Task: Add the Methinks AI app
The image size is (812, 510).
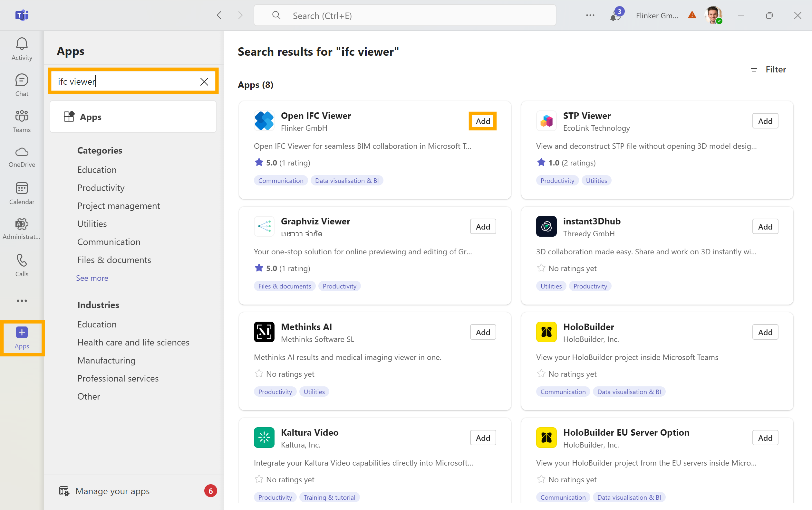Action: coord(483,332)
